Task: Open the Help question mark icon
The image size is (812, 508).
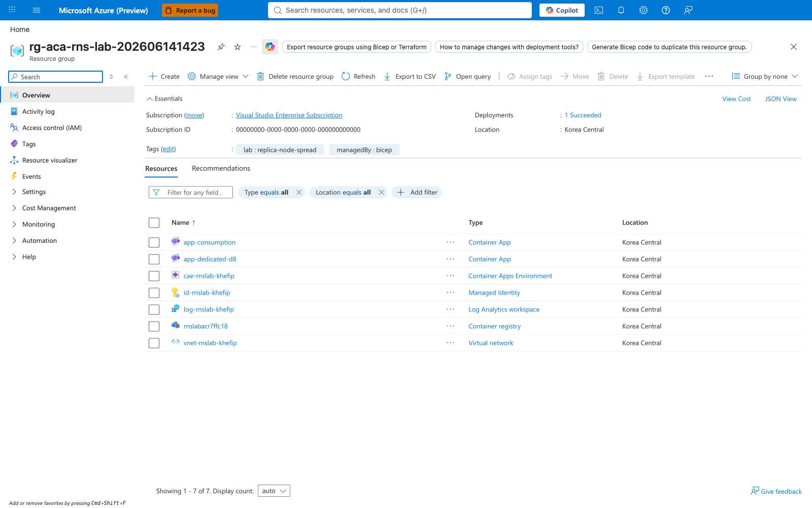Action: point(666,10)
